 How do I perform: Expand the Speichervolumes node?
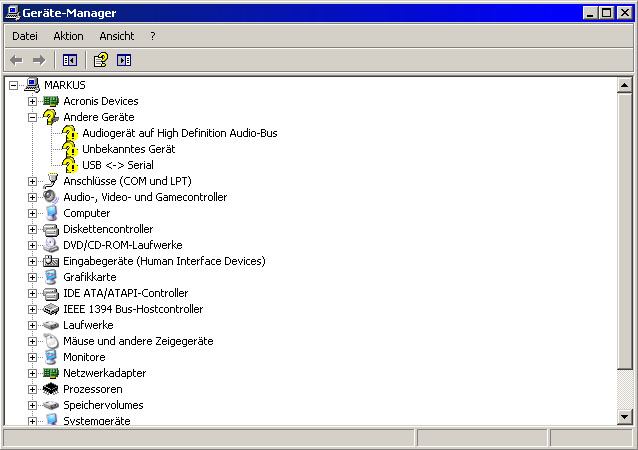pos(33,406)
